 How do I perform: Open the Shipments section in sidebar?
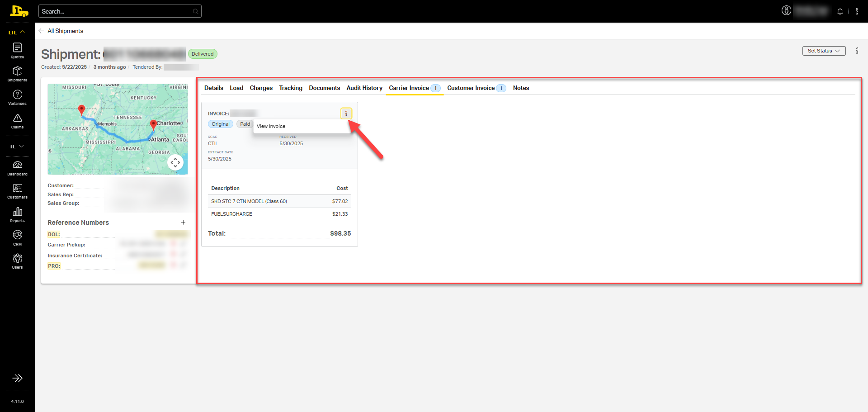(x=17, y=74)
